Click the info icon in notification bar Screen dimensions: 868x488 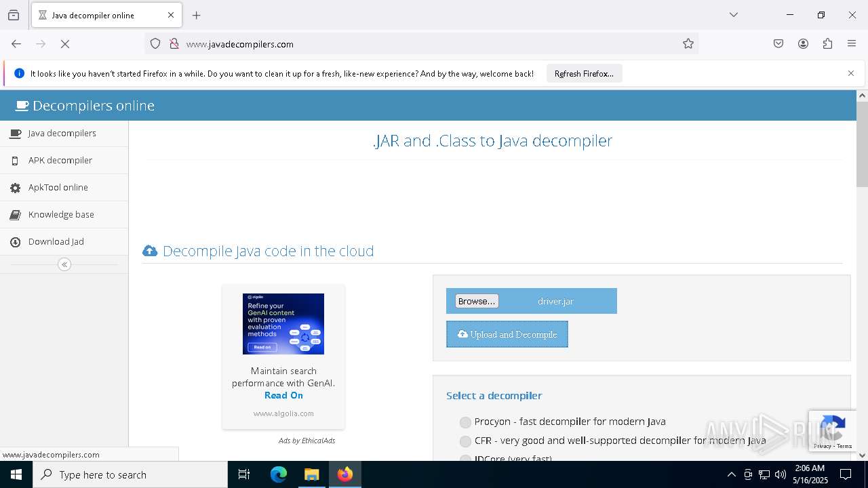coord(19,73)
